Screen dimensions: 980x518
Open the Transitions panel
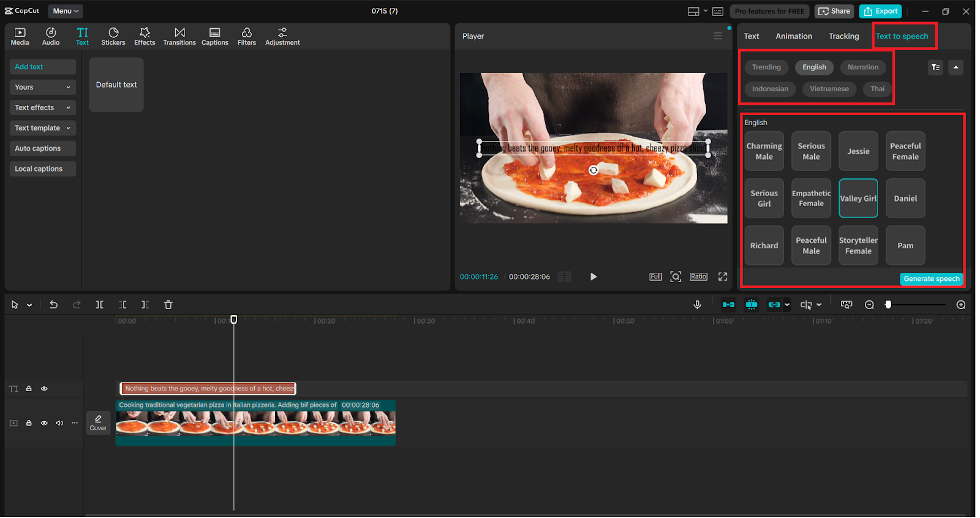[179, 36]
